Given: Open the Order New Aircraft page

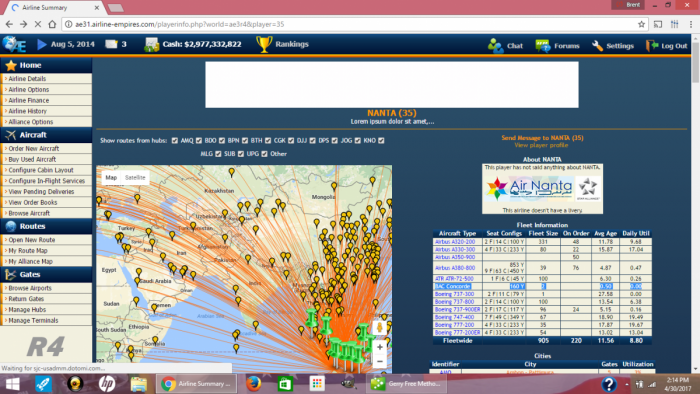Looking at the screenshot, I should coord(34,149).
